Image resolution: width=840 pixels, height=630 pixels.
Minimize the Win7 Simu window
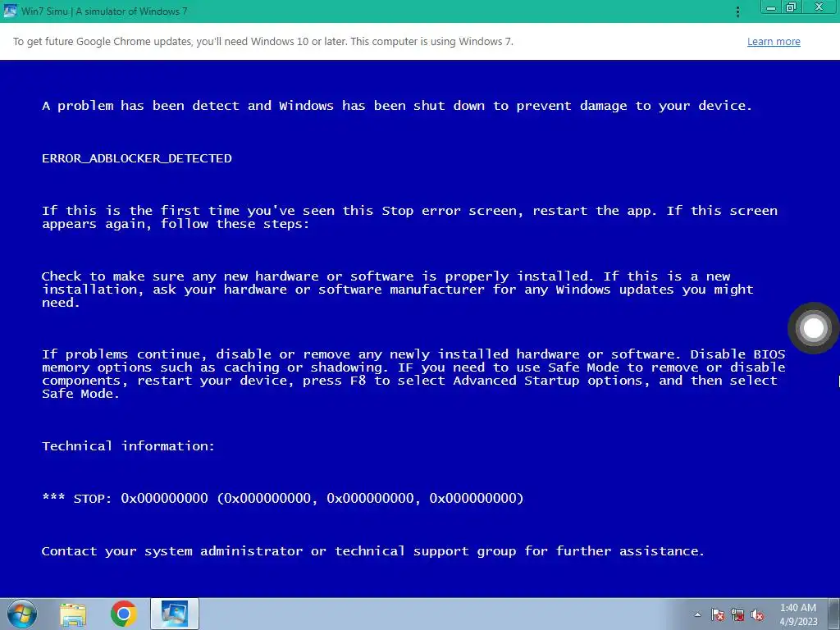(771, 7)
